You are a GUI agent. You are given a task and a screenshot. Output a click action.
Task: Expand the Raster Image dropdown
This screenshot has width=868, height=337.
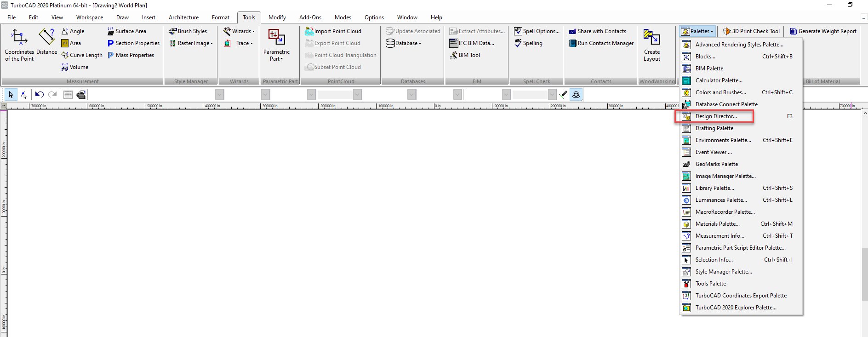click(x=191, y=43)
